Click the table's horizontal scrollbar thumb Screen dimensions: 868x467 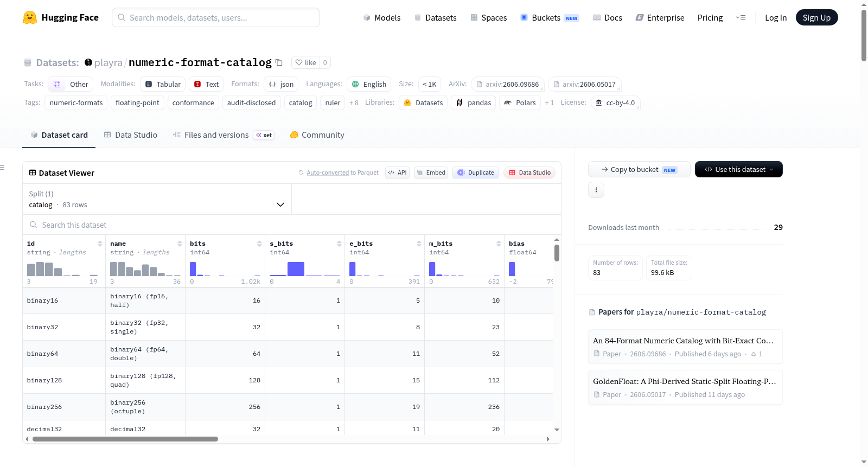tap(125, 439)
